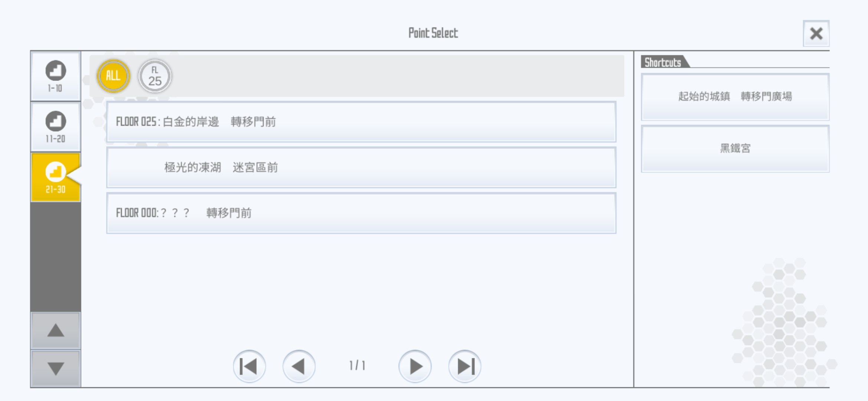The image size is (868, 401).
Task: Click the up arrow in floor sidebar
Action: pyautogui.click(x=56, y=330)
